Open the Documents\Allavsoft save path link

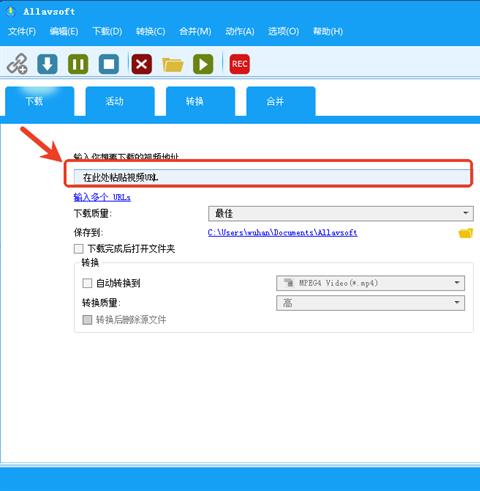(282, 232)
